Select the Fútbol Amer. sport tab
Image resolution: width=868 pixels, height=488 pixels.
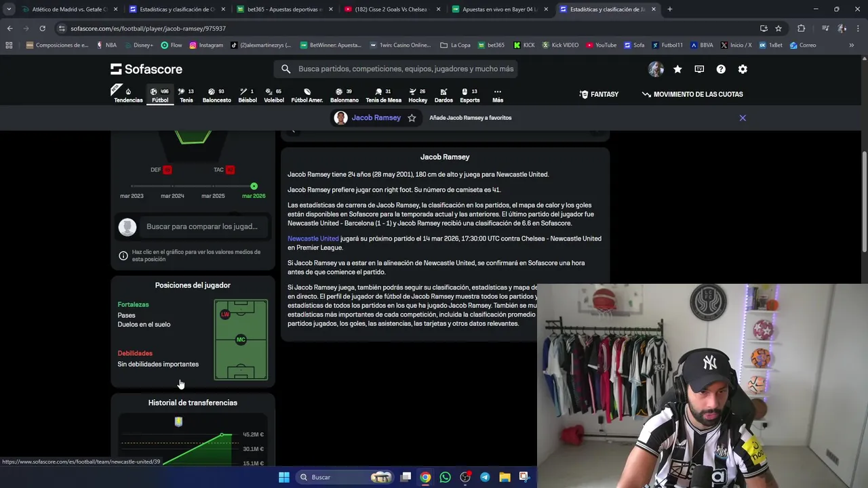coord(307,95)
